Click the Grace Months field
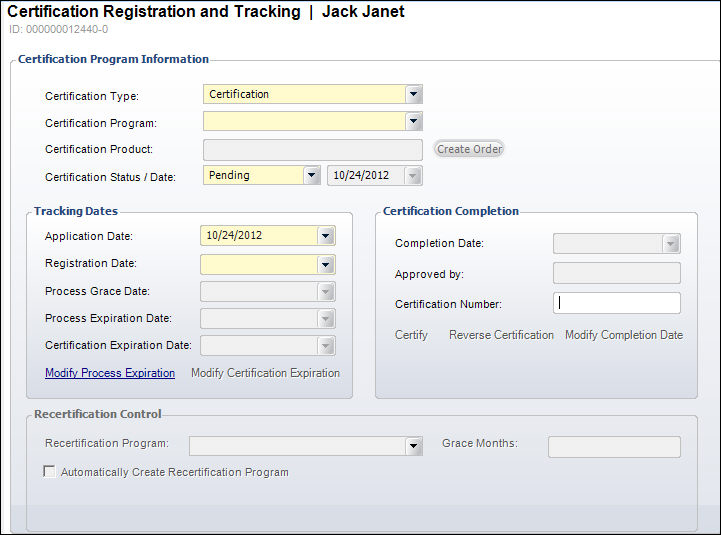 613,446
